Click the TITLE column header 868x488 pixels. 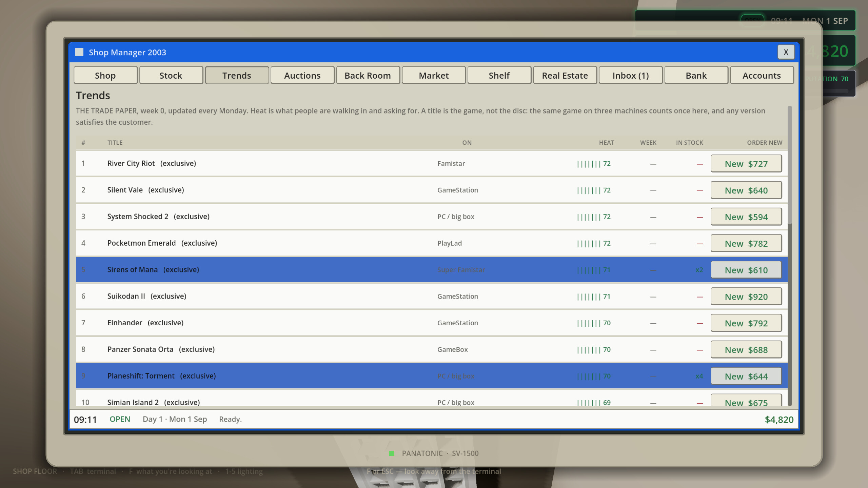(x=115, y=143)
